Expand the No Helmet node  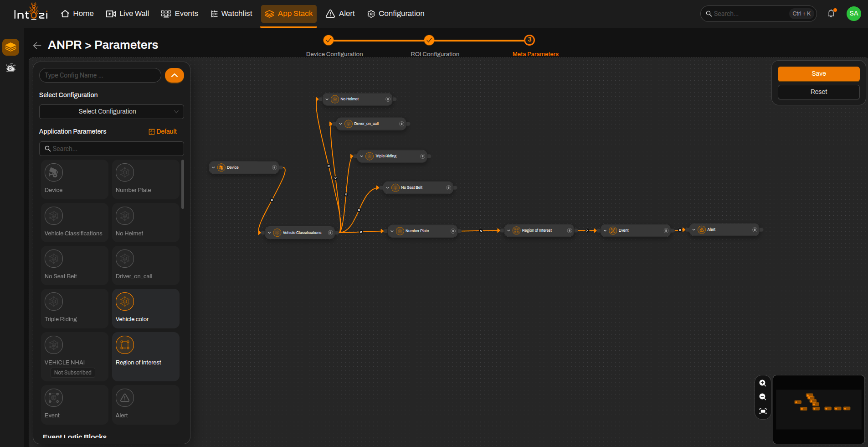[x=327, y=99]
